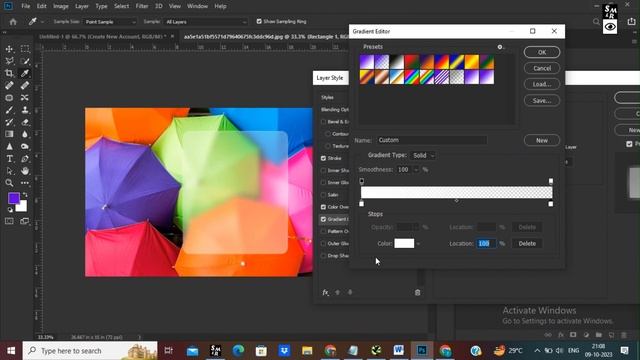Click Cancel in Gradient Editor
Screen dimensions: 640x360
pos(542,68)
